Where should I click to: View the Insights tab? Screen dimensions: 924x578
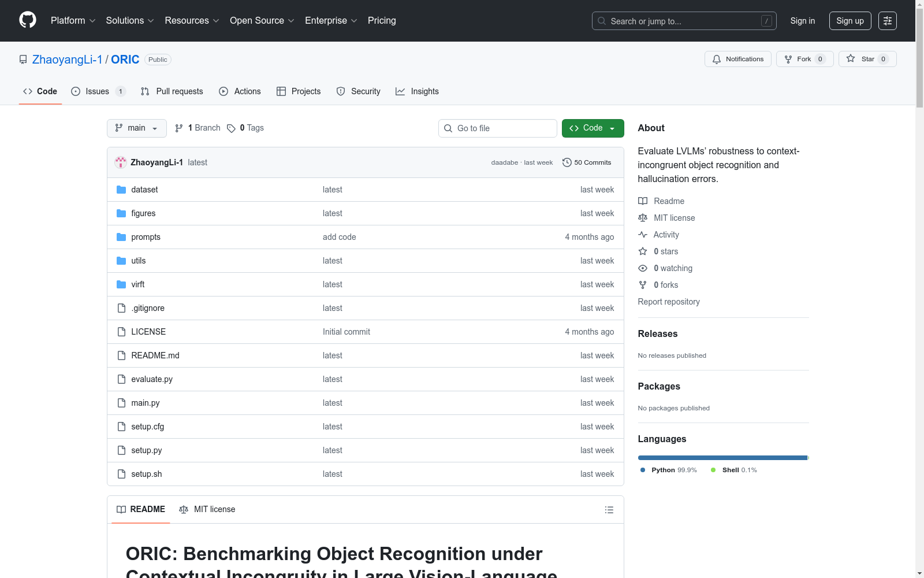tap(417, 91)
